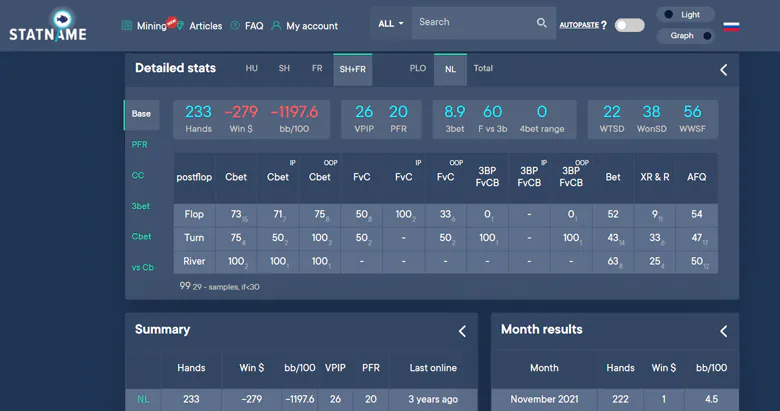The width and height of the screenshot is (780, 411).
Task: Click the Flop AFQ value 54
Action: tap(696, 214)
